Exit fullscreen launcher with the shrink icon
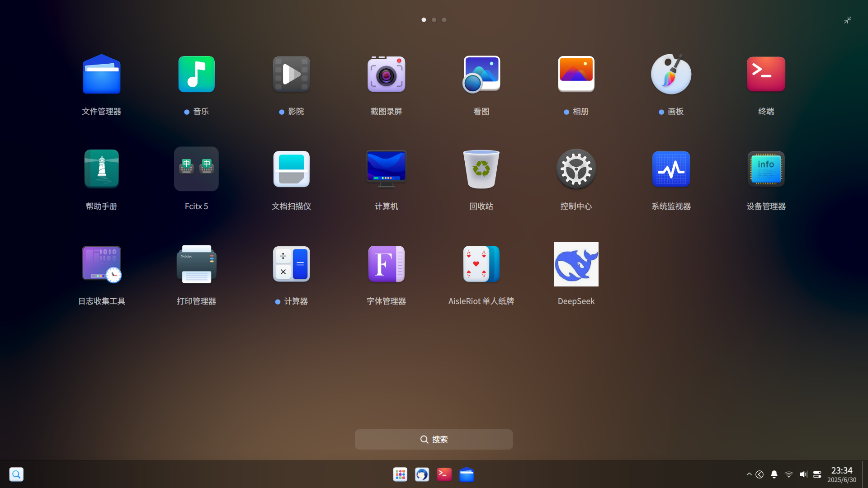The width and height of the screenshot is (868, 488). click(x=848, y=20)
